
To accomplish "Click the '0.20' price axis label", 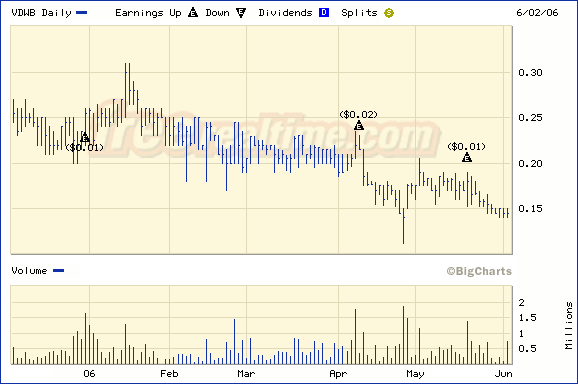I will coord(530,163).
